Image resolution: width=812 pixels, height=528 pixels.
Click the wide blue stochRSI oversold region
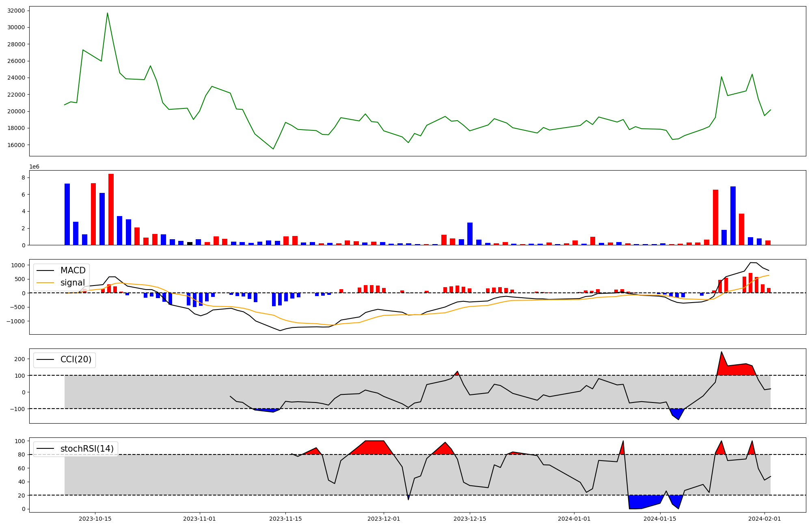(641, 502)
